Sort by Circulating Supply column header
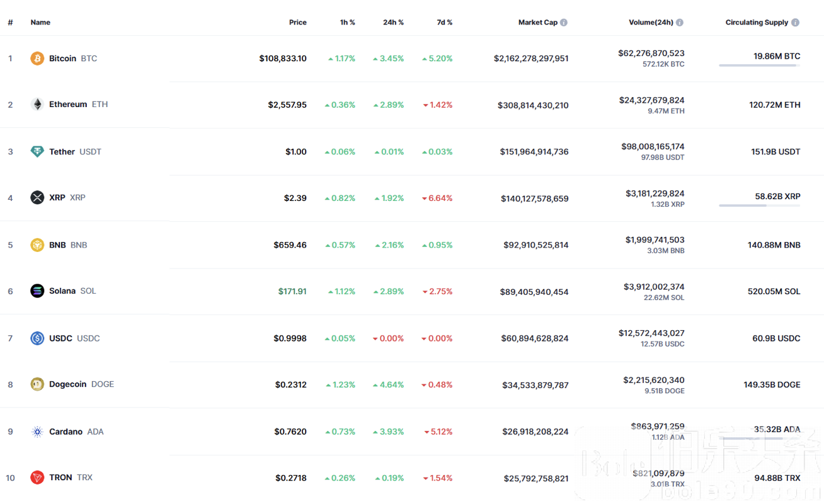 757,23
